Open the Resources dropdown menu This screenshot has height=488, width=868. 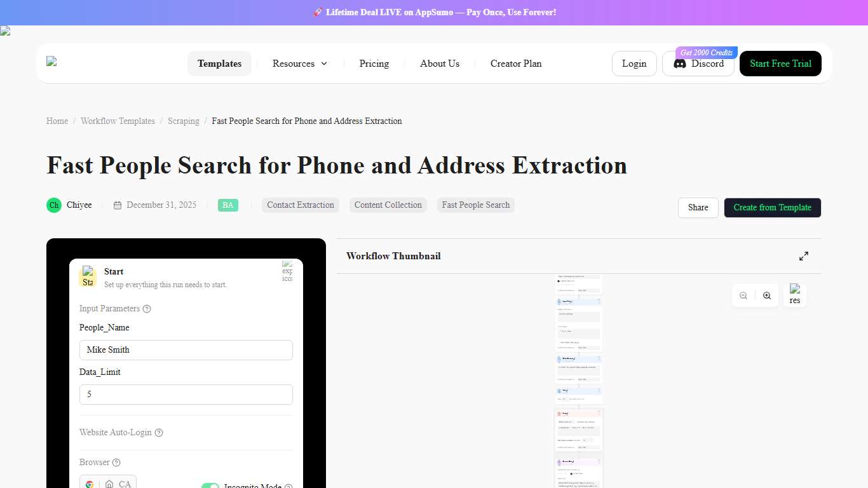pyautogui.click(x=299, y=64)
